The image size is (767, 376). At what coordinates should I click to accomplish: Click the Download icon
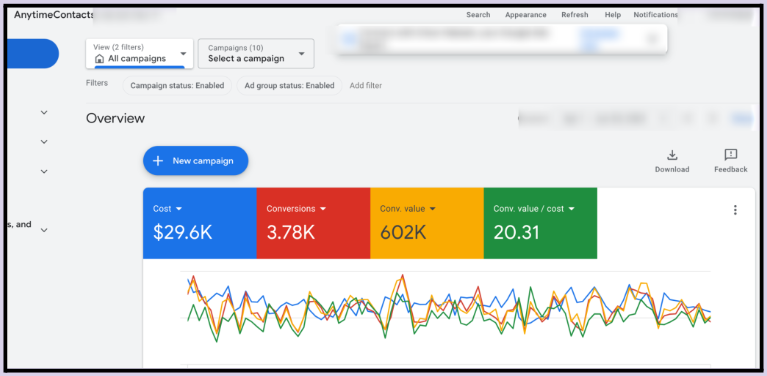[672, 155]
